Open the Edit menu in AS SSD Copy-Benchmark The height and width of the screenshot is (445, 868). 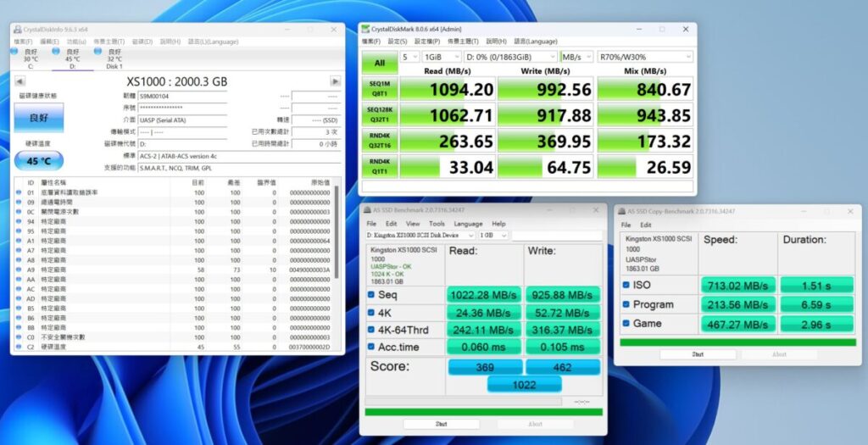pyautogui.click(x=646, y=225)
